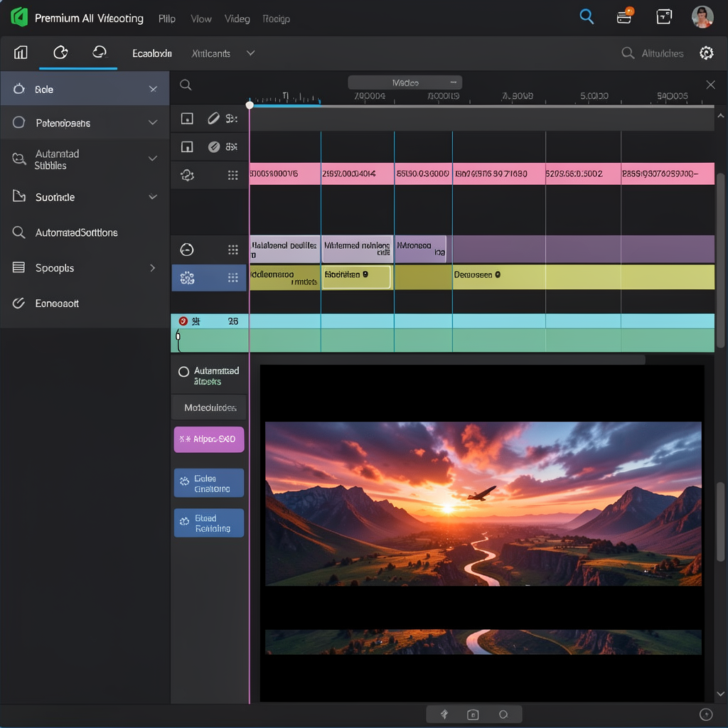Close the timeline panel with X

click(710, 85)
